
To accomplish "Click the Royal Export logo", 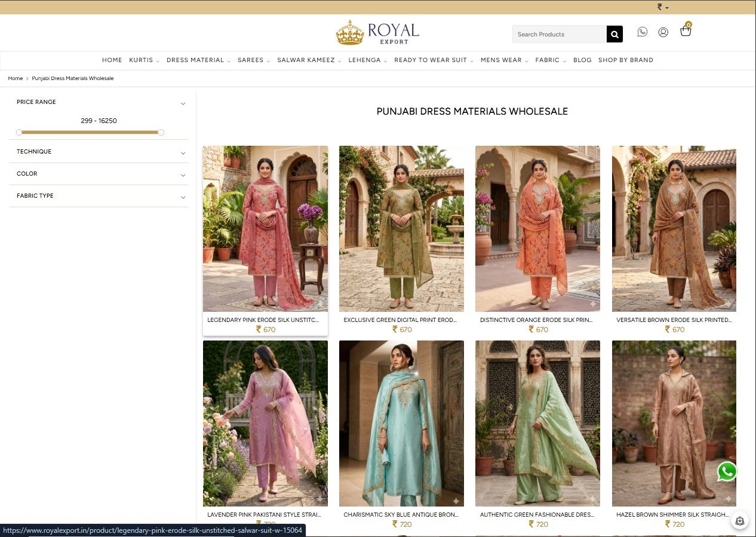I will tap(377, 32).
